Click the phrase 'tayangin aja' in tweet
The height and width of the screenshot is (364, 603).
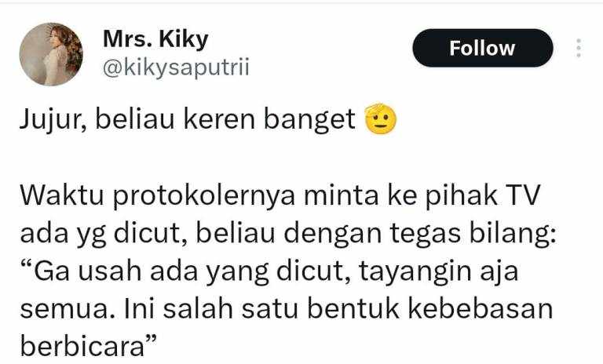[x=439, y=271]
